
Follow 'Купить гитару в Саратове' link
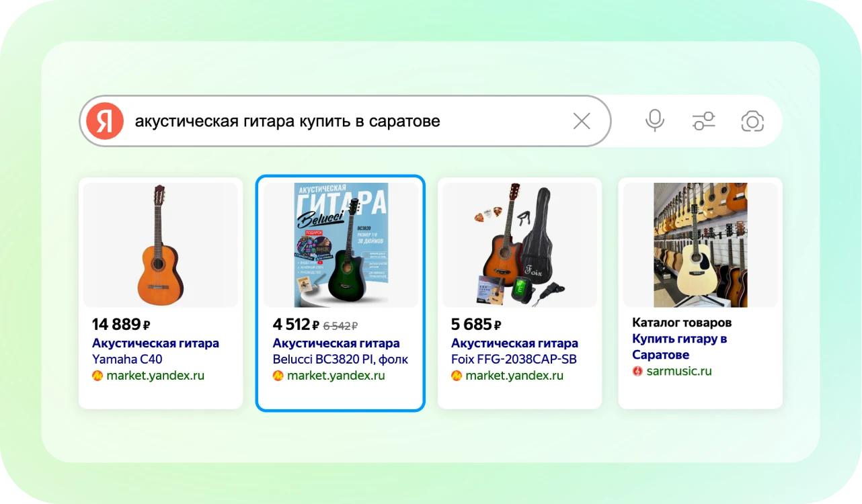(x=679, y=347)
